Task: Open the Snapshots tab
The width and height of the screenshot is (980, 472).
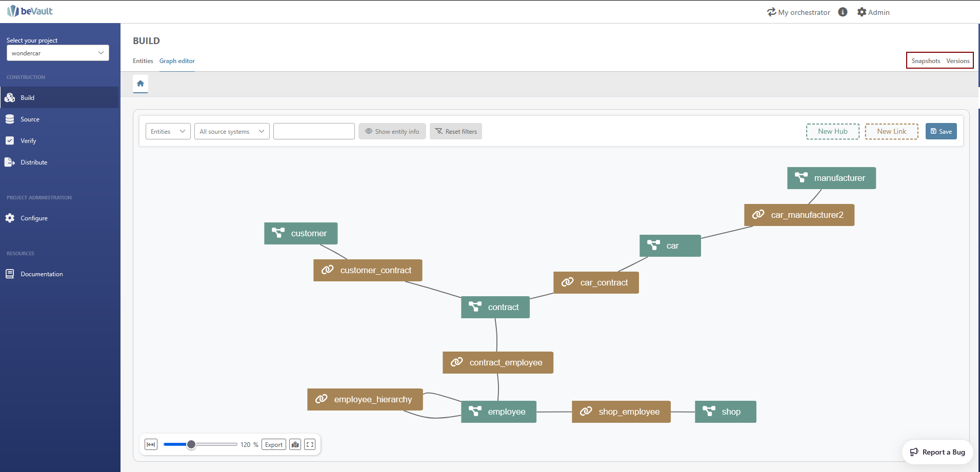Action: (926, 61)
